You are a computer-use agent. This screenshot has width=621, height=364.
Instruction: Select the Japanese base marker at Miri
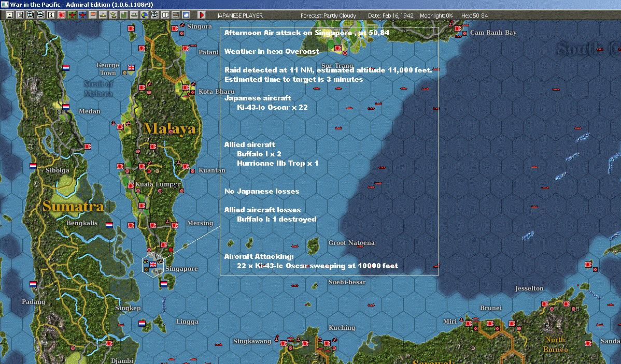[469, 323]
